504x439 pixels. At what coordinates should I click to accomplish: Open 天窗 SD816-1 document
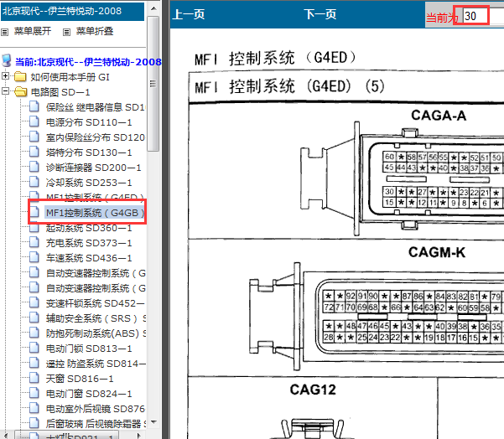tap(80, 379)
